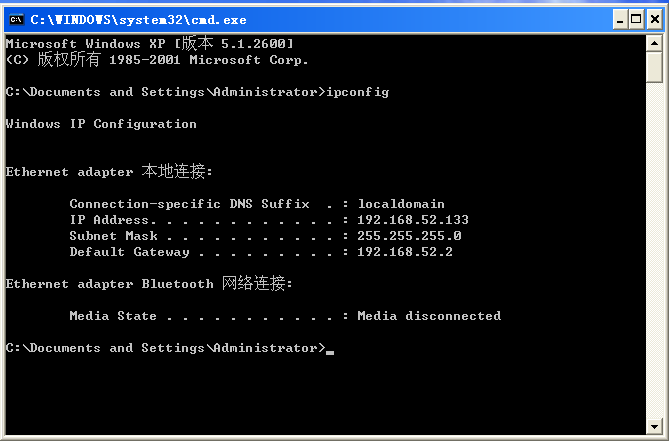Click the C:\WINDOWS\system32\cmd.exe title text
This screenshot has height=441, width=669.
138,20
